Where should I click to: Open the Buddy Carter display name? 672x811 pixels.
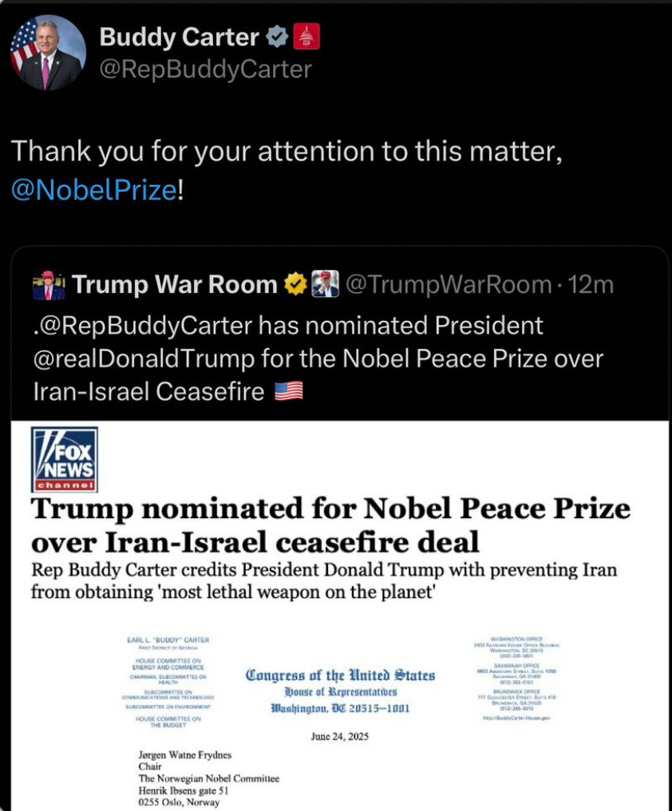coord(180,37)
